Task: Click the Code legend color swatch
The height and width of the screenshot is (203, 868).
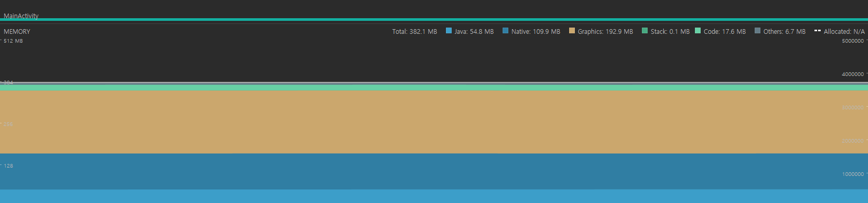Action: [x=698, y=31]
